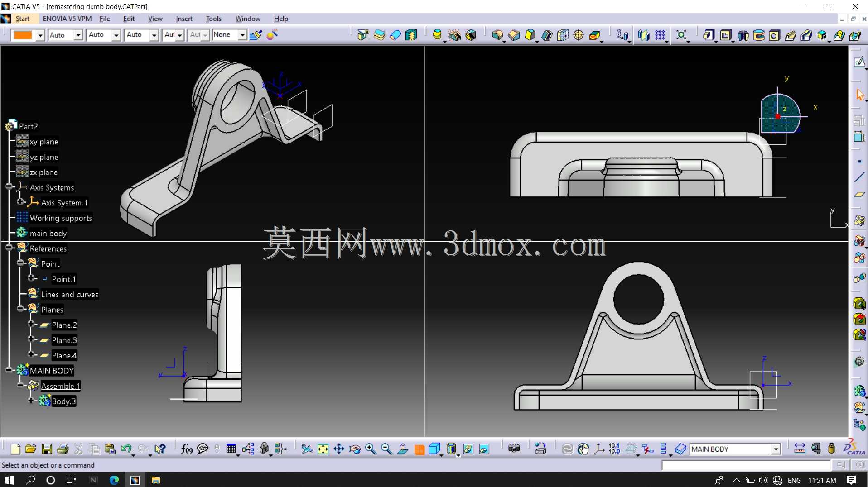Click the Edge Fillet icon
The width and height of the screenshot is (868, 487).
(497, 35)
